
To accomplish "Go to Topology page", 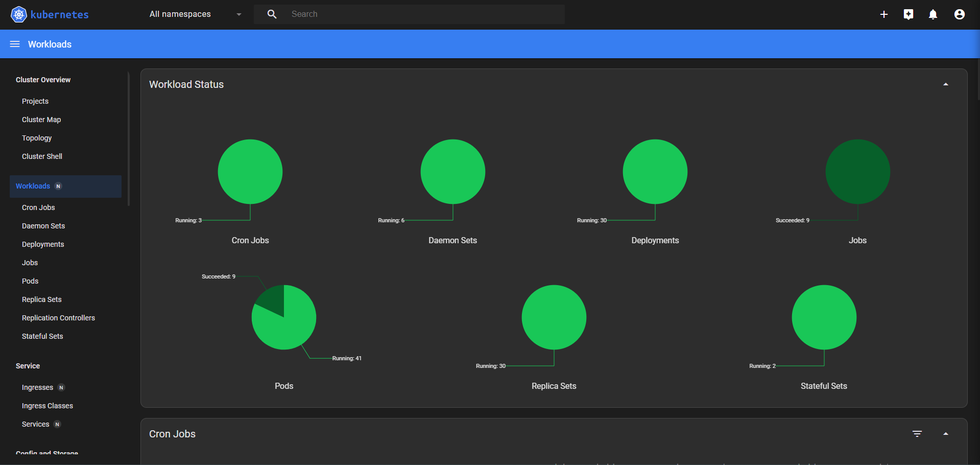I will coord(37,138).
